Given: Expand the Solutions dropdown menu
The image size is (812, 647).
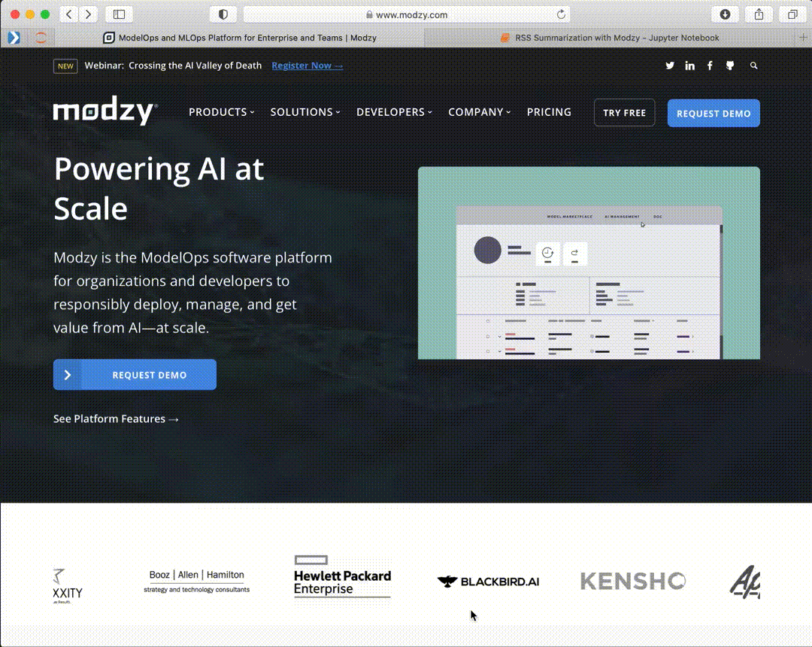Looking at the screenshot, I should pyautogui.click(x=304, y=112).
